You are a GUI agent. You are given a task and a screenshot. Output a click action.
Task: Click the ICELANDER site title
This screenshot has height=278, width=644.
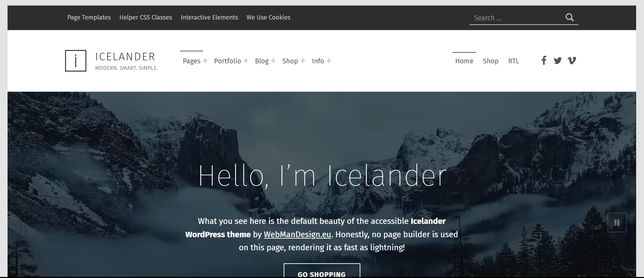[125, 56]
